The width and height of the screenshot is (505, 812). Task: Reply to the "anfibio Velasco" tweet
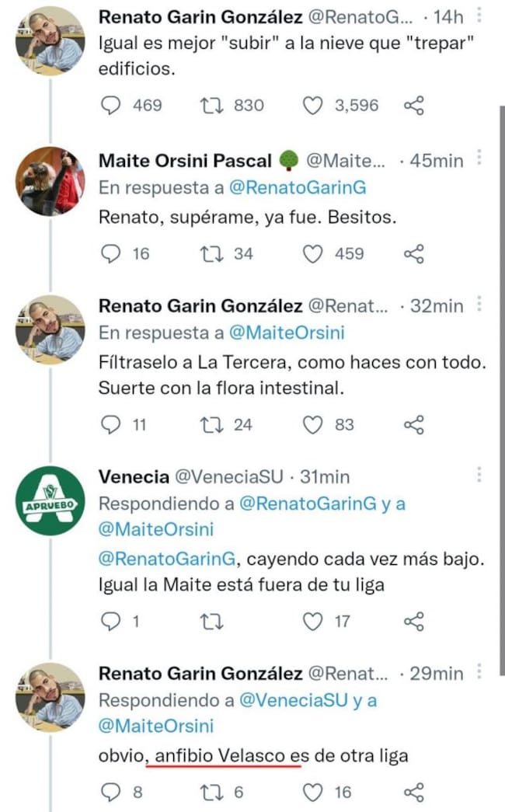click(x=113, y=792)
